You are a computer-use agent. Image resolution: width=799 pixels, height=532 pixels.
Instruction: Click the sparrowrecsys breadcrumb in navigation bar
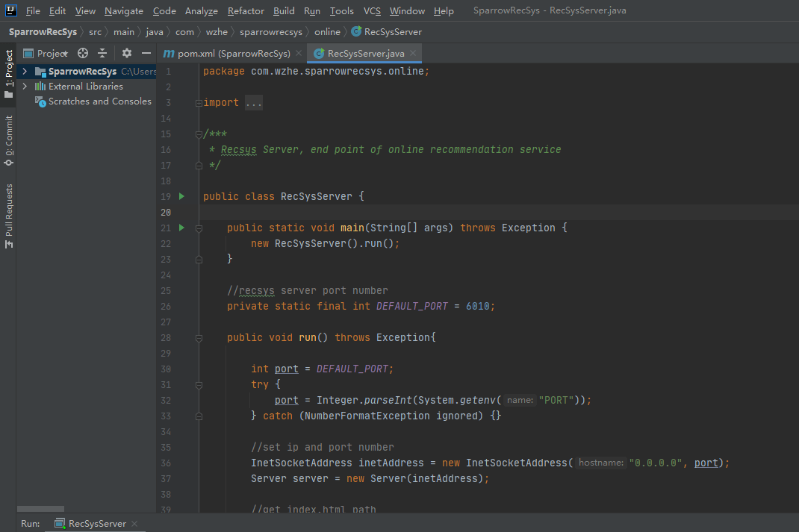click(271, 32)
